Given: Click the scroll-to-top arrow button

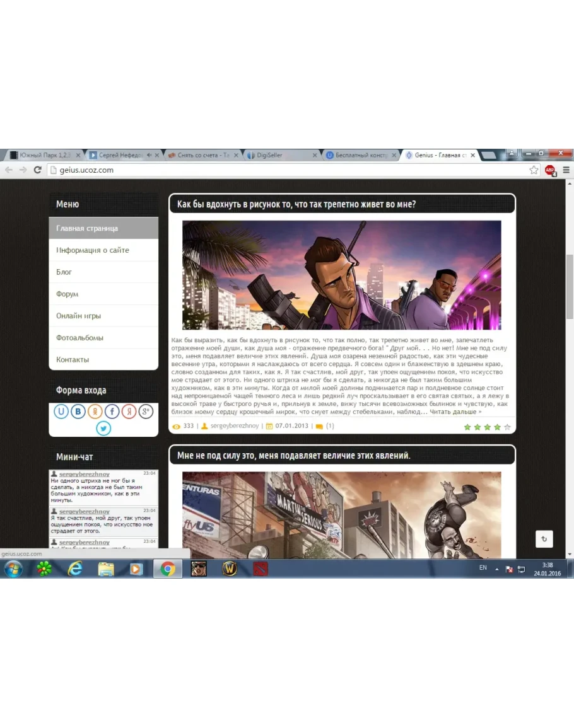Looking at the screenshot, I should (544, 539).
